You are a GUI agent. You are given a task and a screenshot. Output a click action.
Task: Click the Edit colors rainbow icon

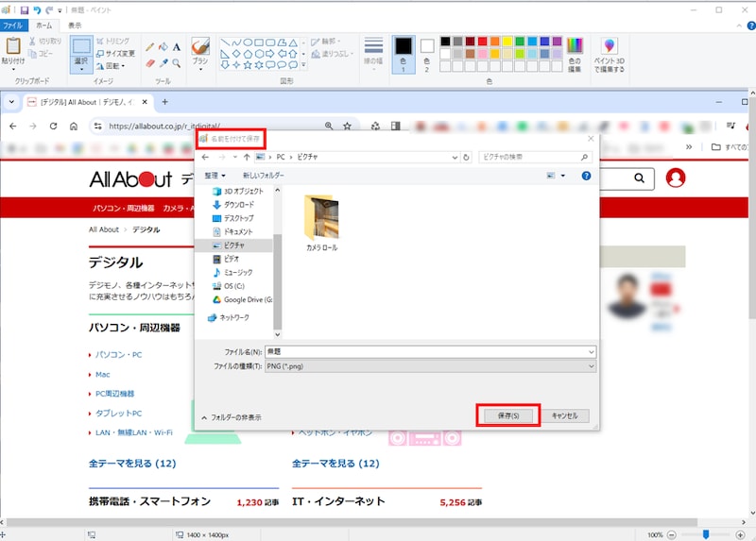[575, 45]
